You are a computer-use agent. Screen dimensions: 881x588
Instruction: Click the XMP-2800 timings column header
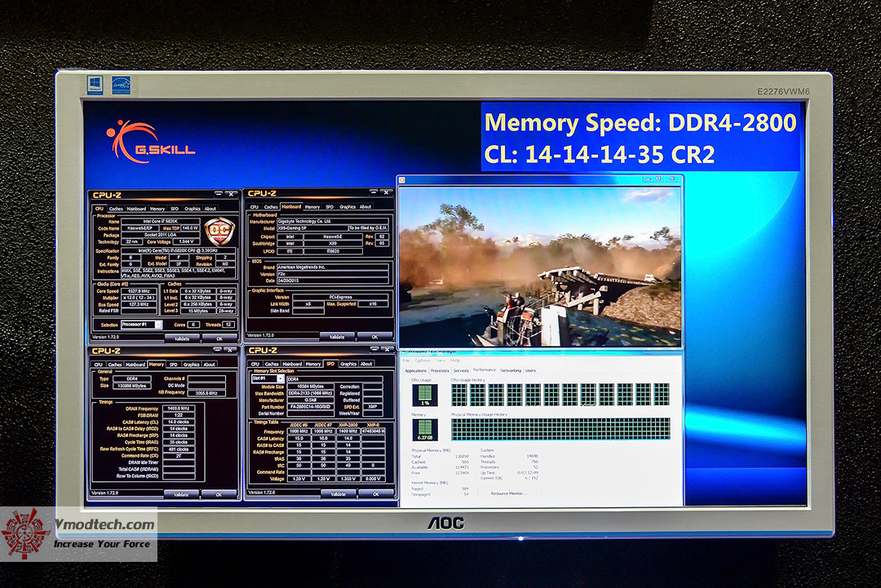tap(348, 425)
